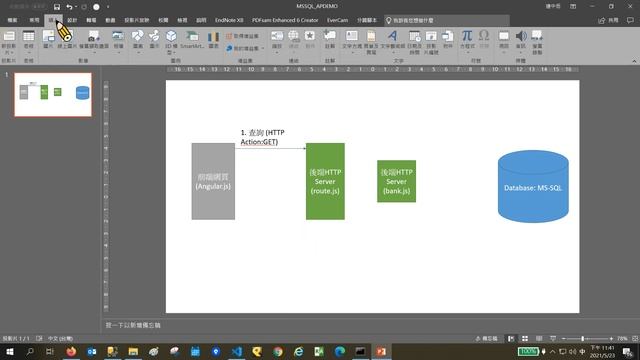
Task: Click the Zoom summary icon in Links group
Action: point(277,36)
